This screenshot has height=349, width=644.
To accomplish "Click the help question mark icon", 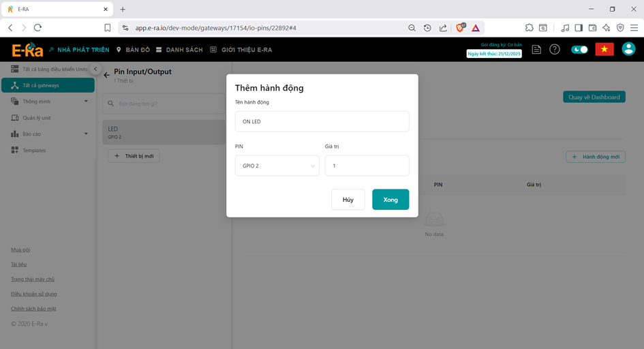I will pyautogui.click(x=555, y=50).
